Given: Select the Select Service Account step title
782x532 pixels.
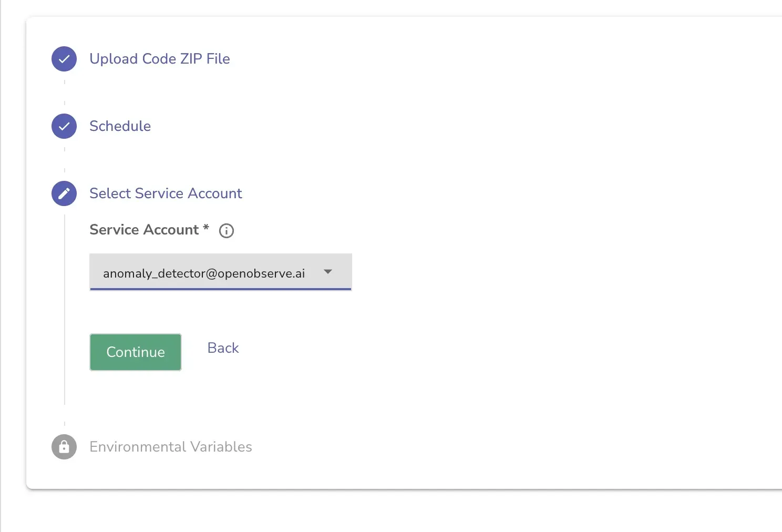Looking at the screenshot, I should click(166, 193).
